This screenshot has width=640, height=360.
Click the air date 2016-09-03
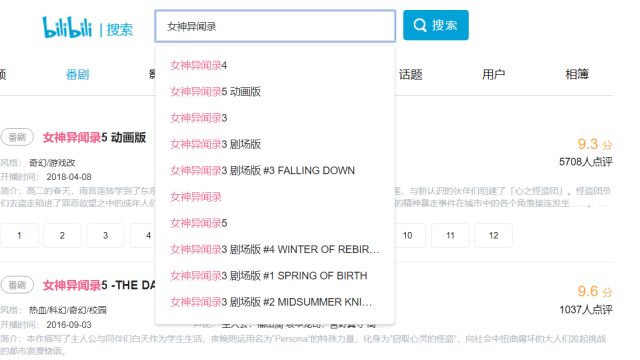tap(69, 325)
